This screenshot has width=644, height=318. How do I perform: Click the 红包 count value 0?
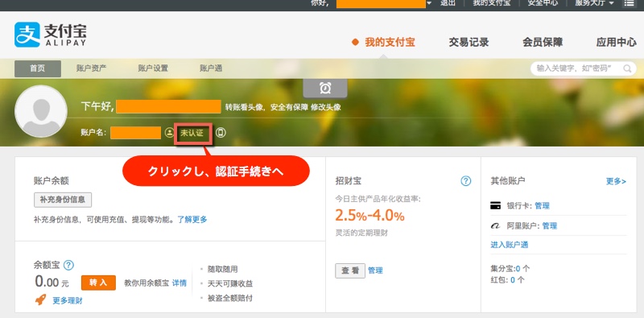point(513,280)
